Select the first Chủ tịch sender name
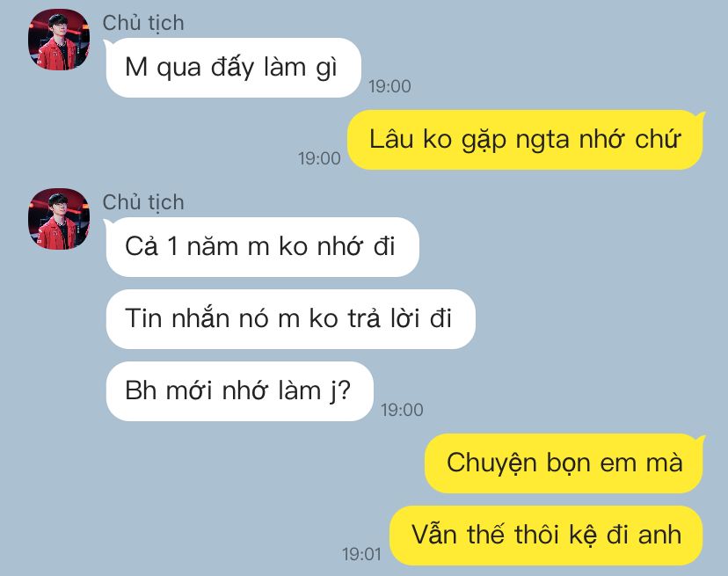The width and height of the screenshot is (728, 576). 143,23
